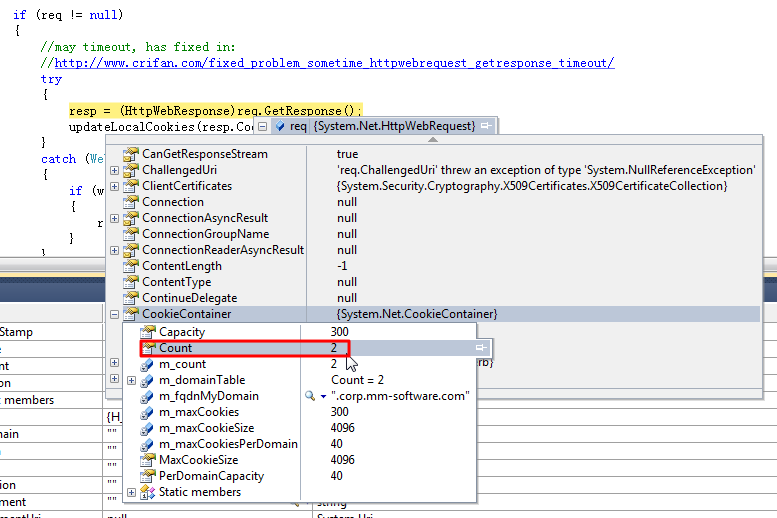The width and height of the screenshot is (777, 518).
Task: Expand the m_domainTable field
Action: point(131,380)
